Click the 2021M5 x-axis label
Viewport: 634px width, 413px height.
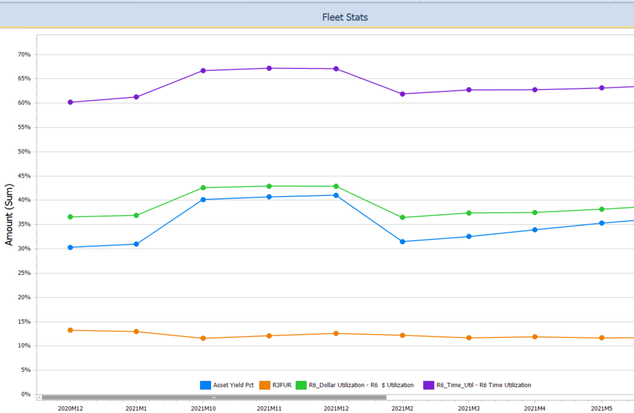(602, 409)
